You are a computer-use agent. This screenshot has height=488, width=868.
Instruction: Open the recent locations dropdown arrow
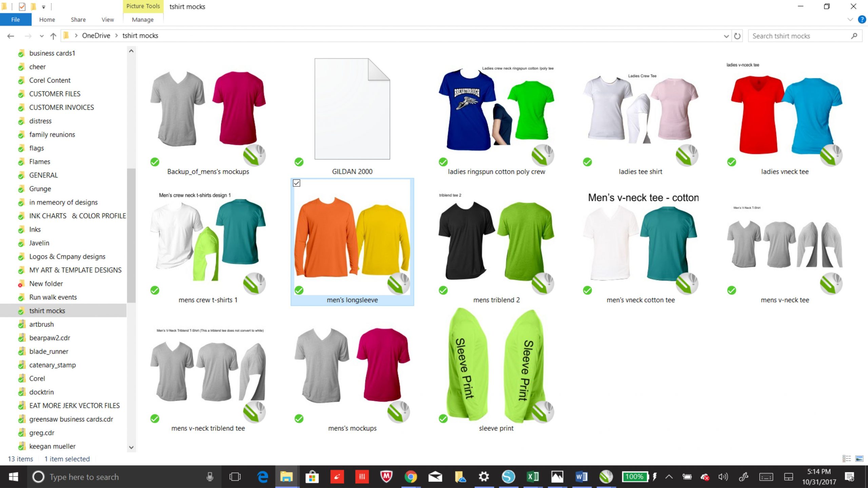coord(41,36)
